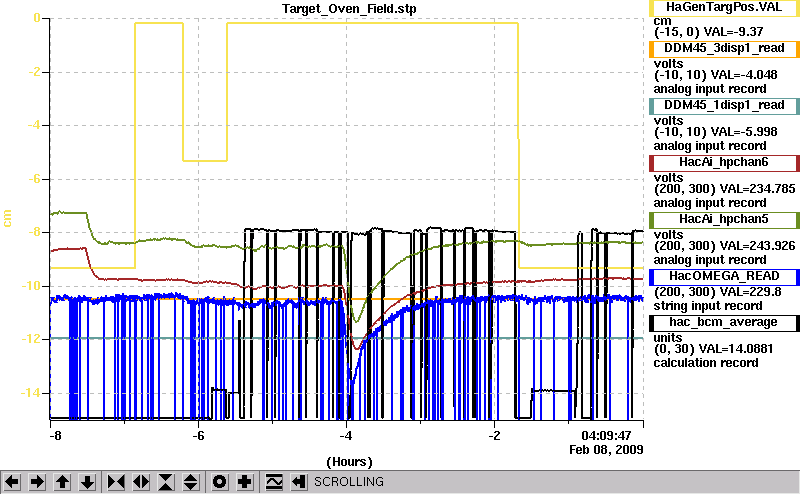Click the Target_Oven_Field.stp title
800x494 pixels.
(349, 9)
